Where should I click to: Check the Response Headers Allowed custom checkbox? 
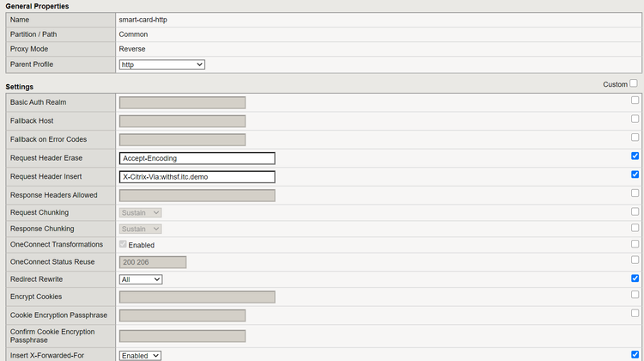(635, 193)
